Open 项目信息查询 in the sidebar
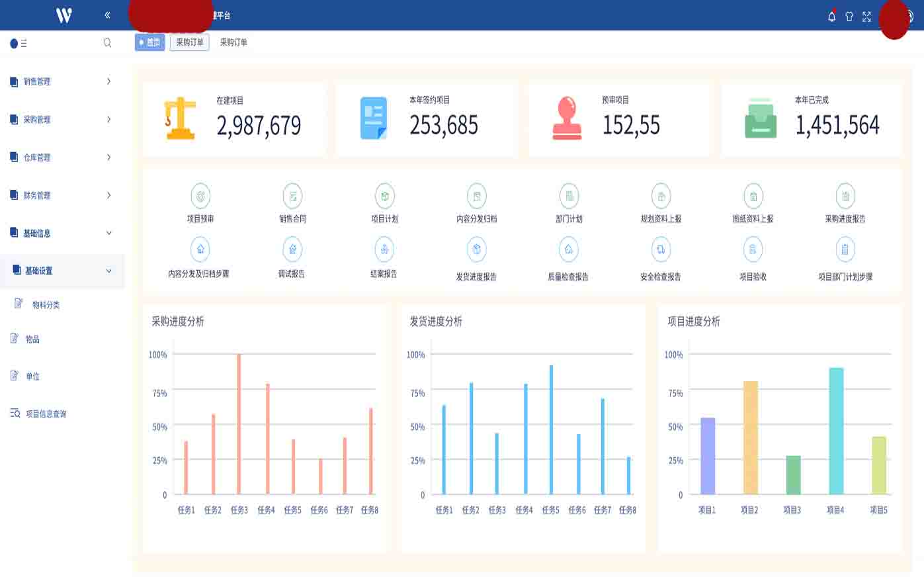This screenshot has height=579, width=924. 46,414
